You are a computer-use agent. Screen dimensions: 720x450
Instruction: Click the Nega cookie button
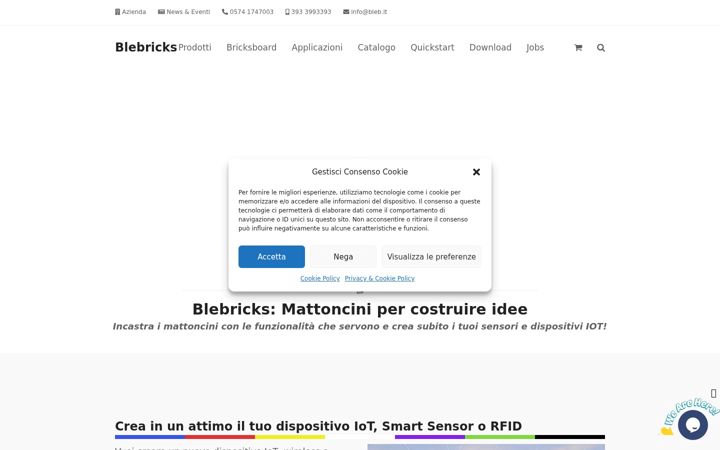(343, 257)
